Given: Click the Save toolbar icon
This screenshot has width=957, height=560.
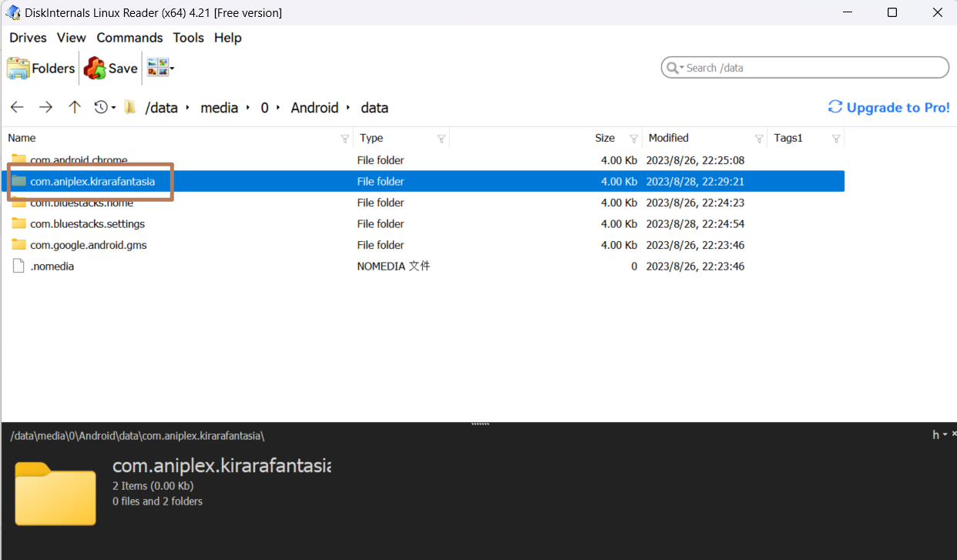Looking at the screenshot, I should [x=110, y=69].
